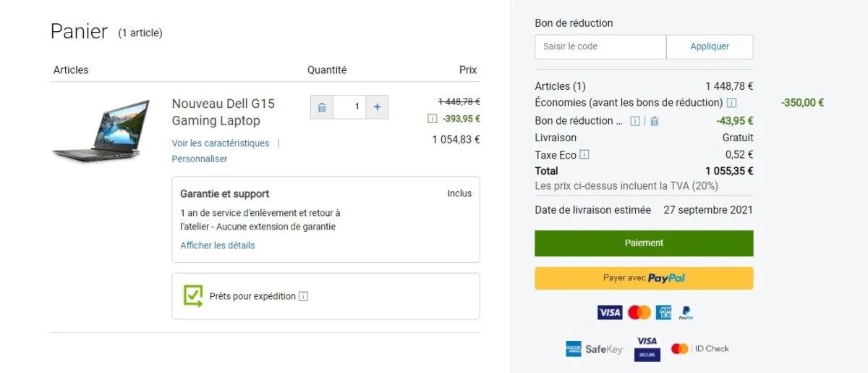Click the Livraison Gratuit value
This screenshot has width=868, height=373.
coord(738,138)
